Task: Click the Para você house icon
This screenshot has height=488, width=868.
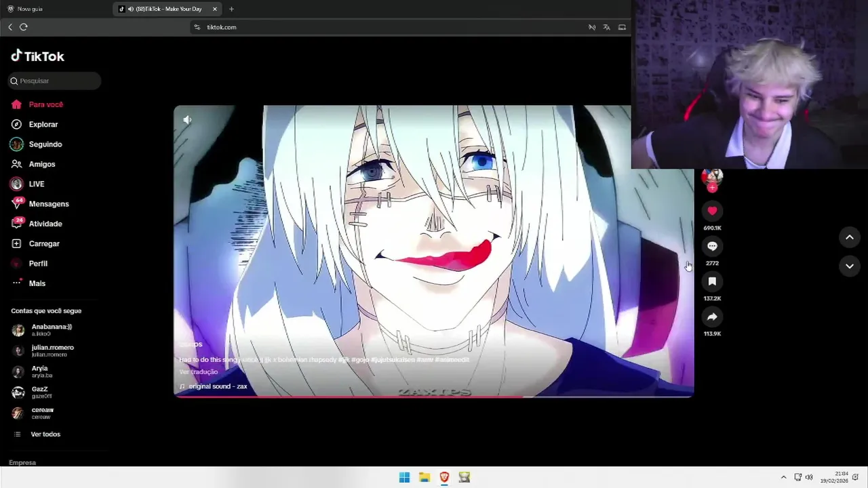Action: [x=16, y=104]
